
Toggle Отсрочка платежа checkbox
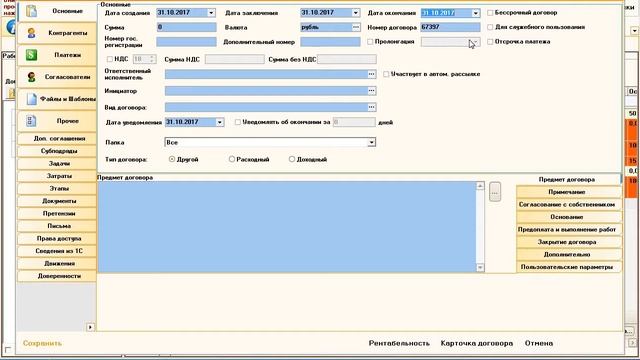coord(490,42)
